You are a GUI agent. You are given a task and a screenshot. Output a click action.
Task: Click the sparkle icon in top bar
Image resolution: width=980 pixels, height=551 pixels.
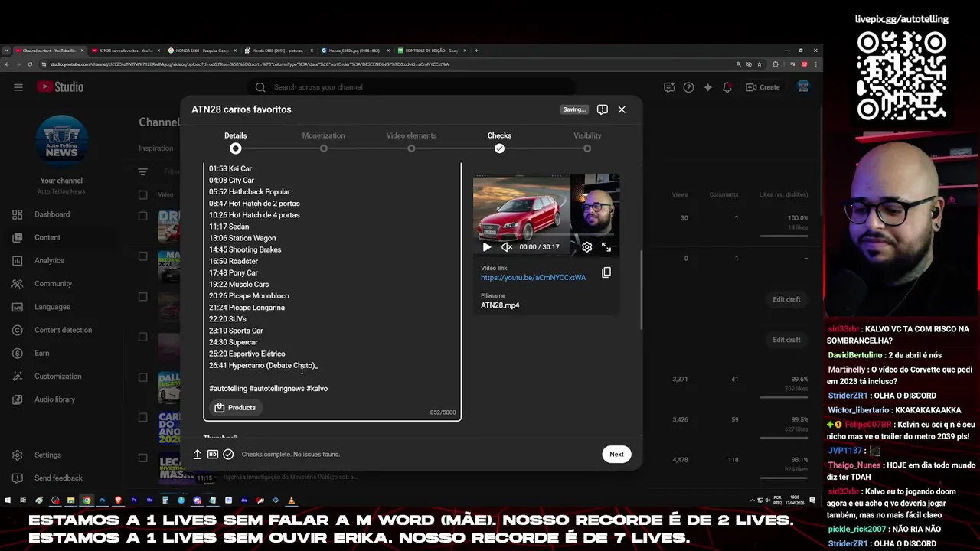click(707, 87)
